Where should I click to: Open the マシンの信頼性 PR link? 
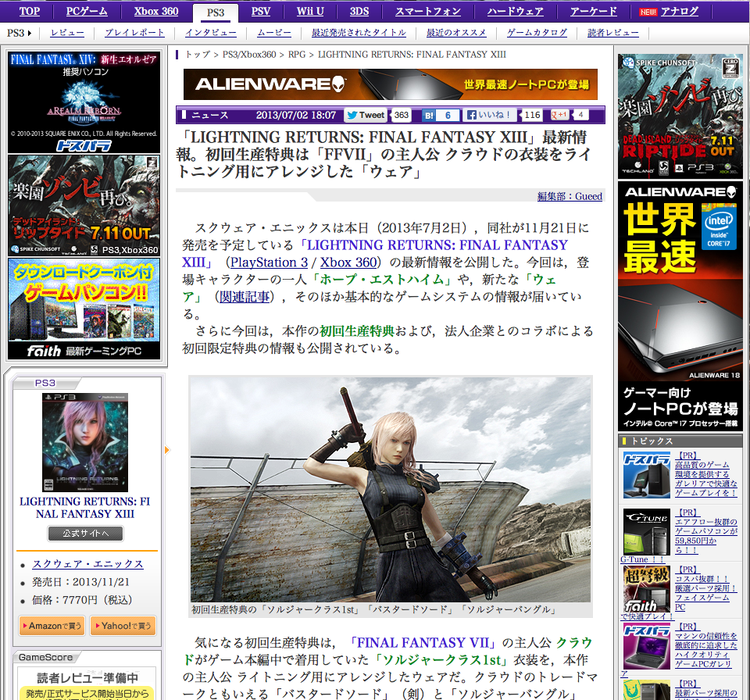coord(706,645)
